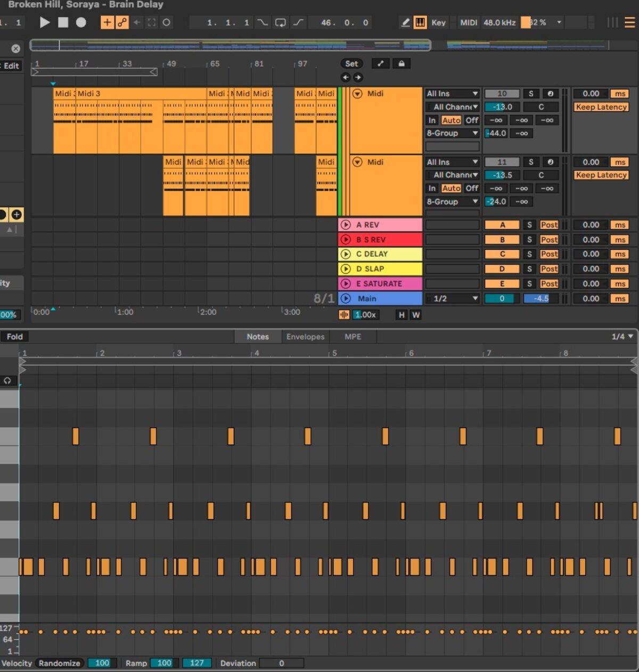639x672 pixels.
Task: Click Session Record circle icon
Action: click(167, 22)
